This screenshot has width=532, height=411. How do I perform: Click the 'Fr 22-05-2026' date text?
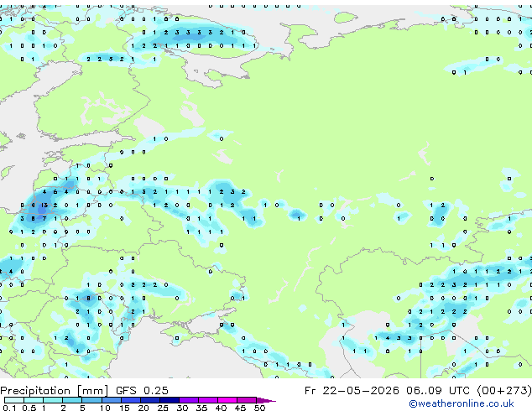tap(352, 391)
